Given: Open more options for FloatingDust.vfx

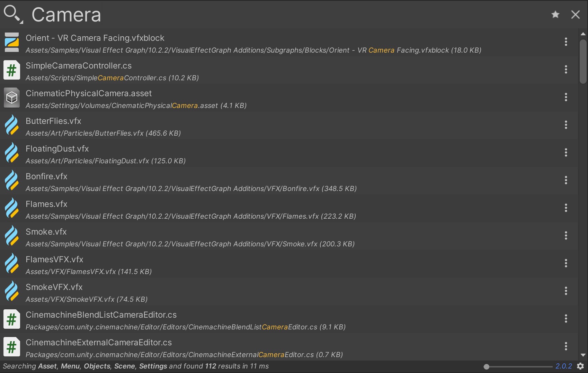Looking at the screenshot, I should [x=566, y=153].
